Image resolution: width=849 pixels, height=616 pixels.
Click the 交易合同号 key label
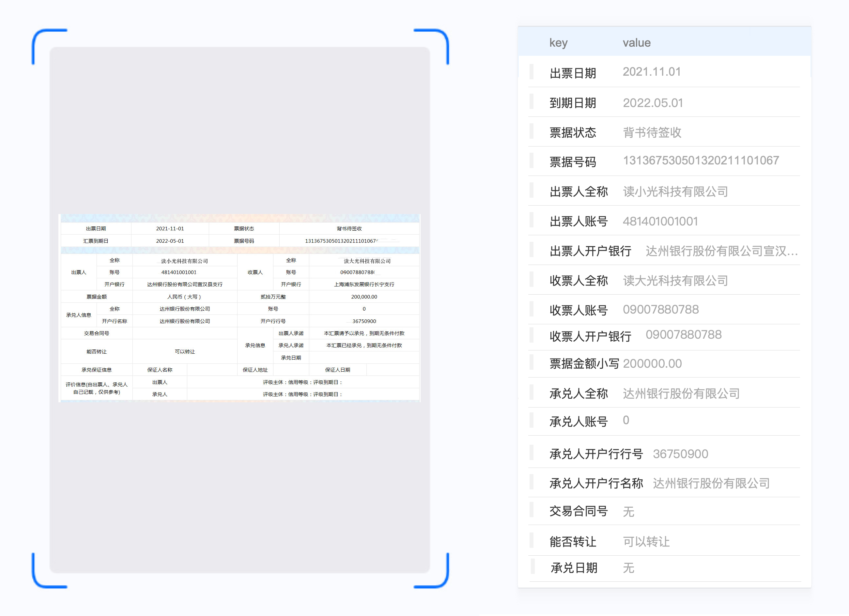click(x=579, y=511)
